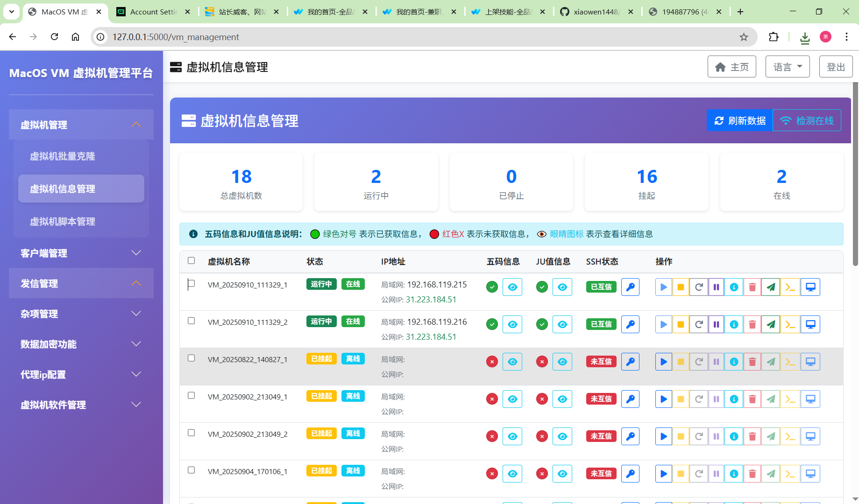Click the 检测在线 button
Image resolution: width=859 pixels, height=504 pixels.
[807, 121]
